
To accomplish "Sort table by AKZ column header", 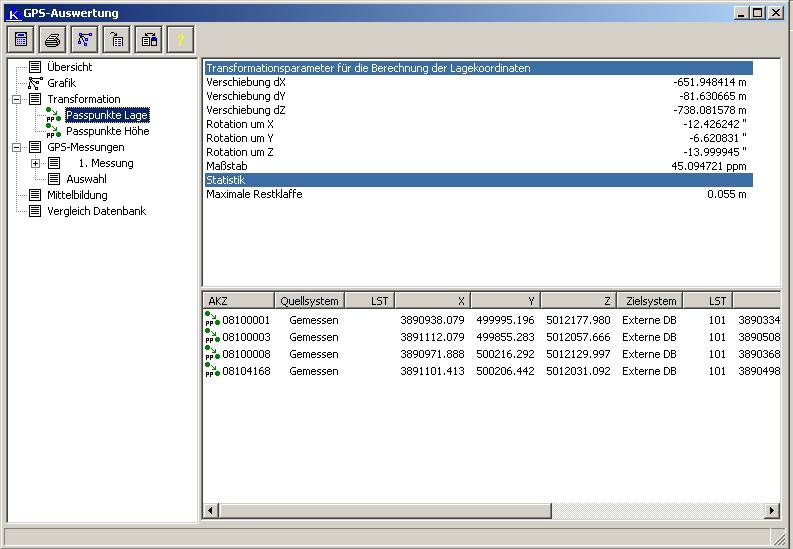I will [x=238, y=300].
